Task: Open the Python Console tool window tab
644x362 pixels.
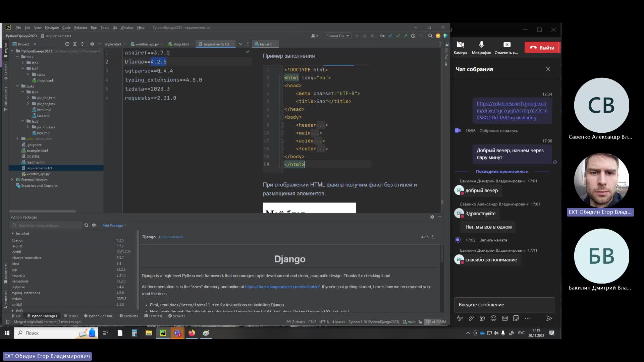Action: click(x=98, y=316)
